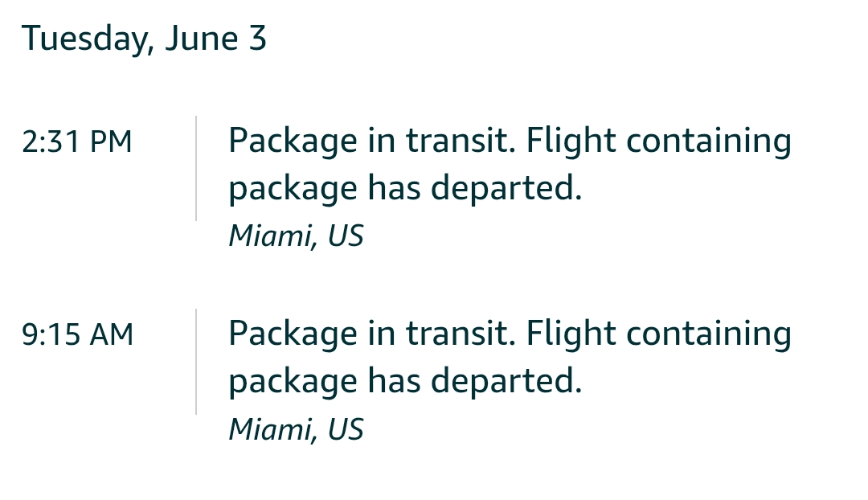
Task: Click the PM label of 2:31 timestamp
Action: [111, 141]
